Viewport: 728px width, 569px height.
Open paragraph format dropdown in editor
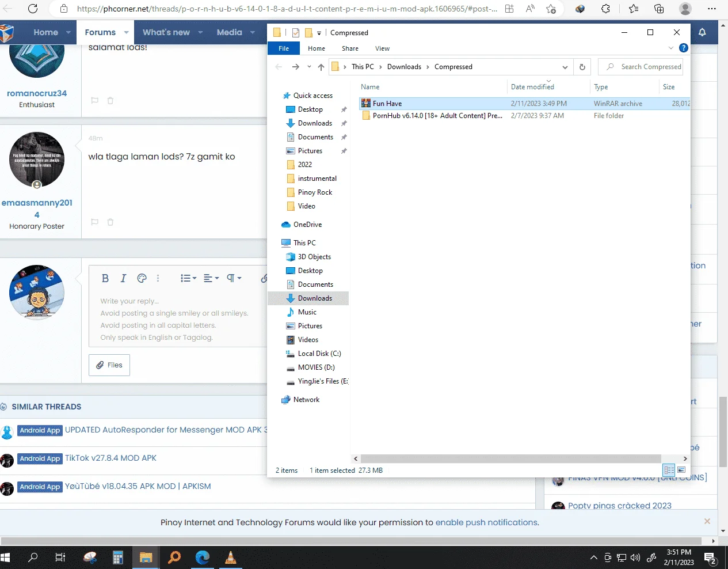[x=234, y=278]
